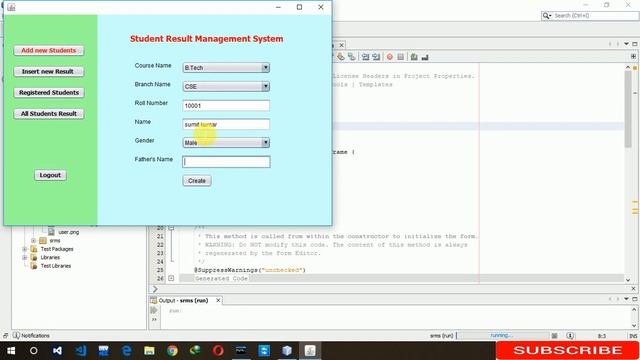Maximize the editor window using the square icon
Viewport: 640px width, 360px height.
click(x=635, y=44)
